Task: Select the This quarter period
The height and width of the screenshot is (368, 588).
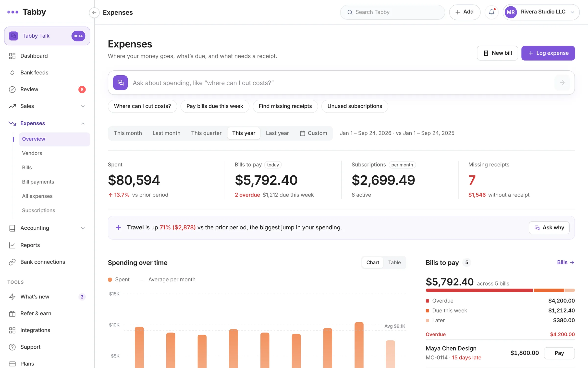Action: click(206, 133)
